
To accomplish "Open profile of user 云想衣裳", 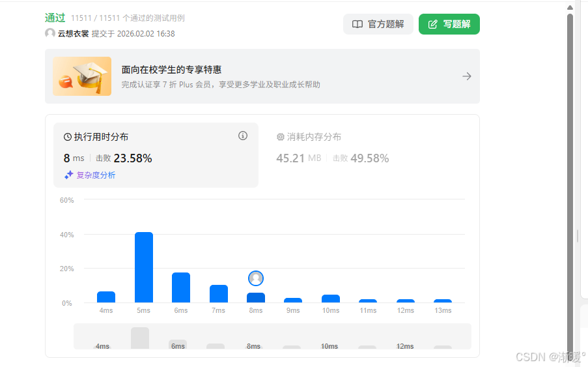I will [73, 33].
